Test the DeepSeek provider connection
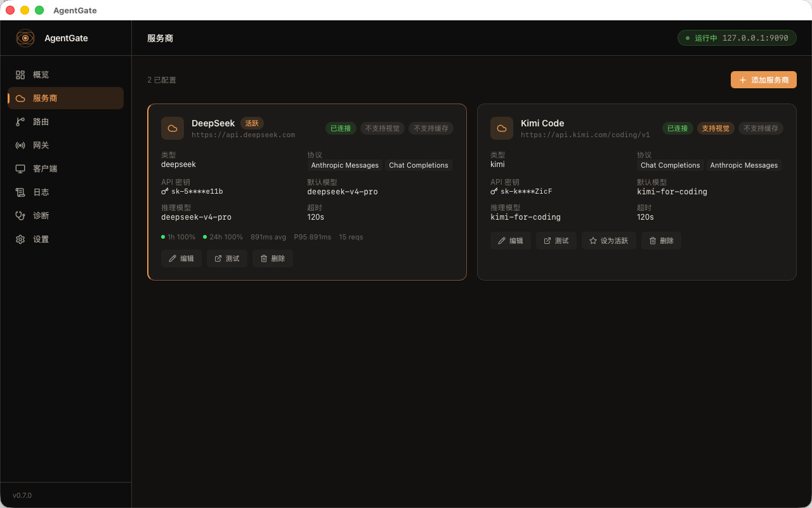The image size is (812, 508). (x=227, y=258)
